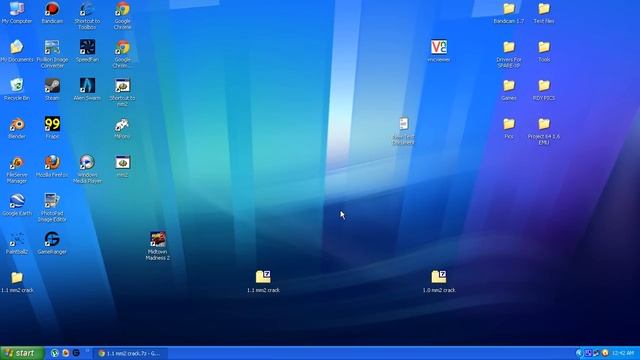Click the dark round quick launch icon
Image resolution: width=640 pixels, height=360 pixels.
click(76, 353)
